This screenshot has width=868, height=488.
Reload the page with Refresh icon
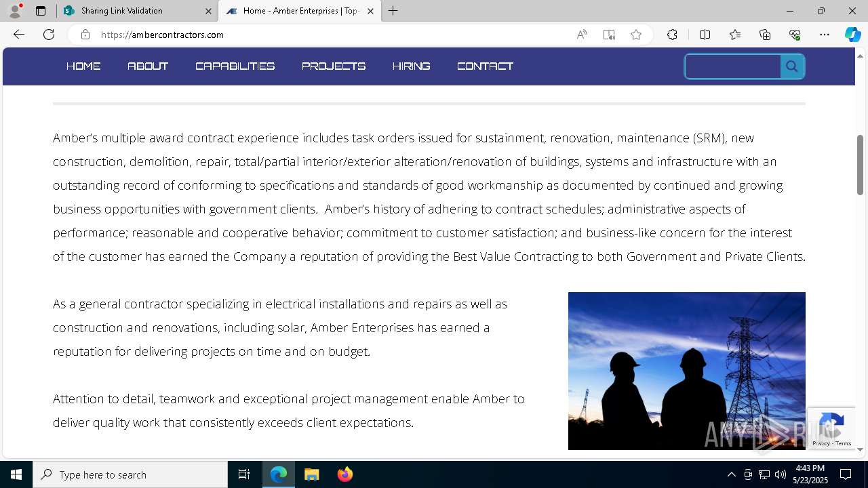[49, 35]
